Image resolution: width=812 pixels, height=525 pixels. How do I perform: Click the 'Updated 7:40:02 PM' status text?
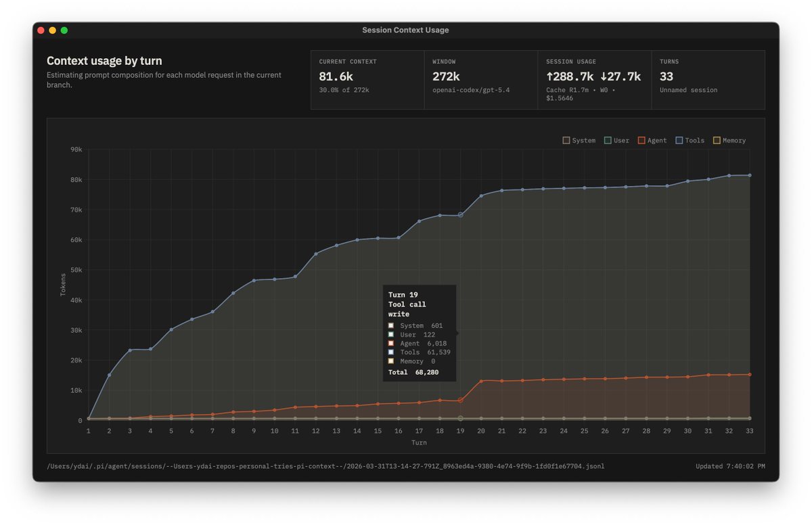(x=730, y=466)
